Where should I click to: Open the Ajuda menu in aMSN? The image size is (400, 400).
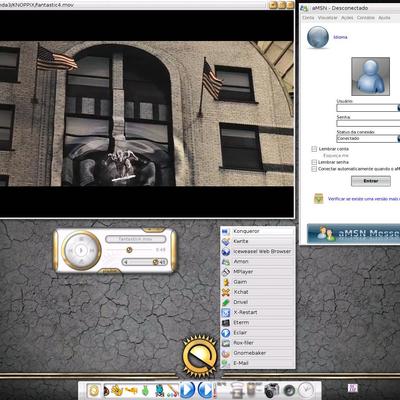(x=384, y=18)
